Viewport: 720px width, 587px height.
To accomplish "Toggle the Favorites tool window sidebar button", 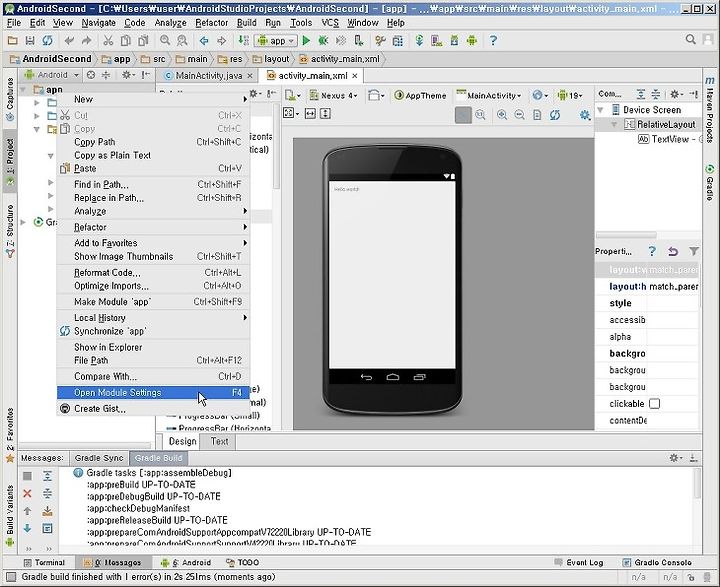I will point(10,435).
